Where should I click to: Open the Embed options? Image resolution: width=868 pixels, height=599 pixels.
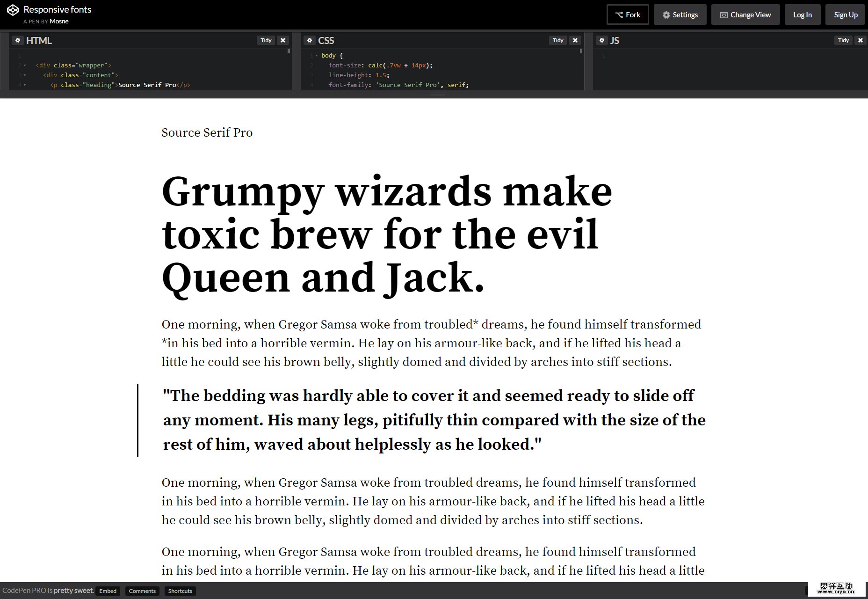point(108,591)
